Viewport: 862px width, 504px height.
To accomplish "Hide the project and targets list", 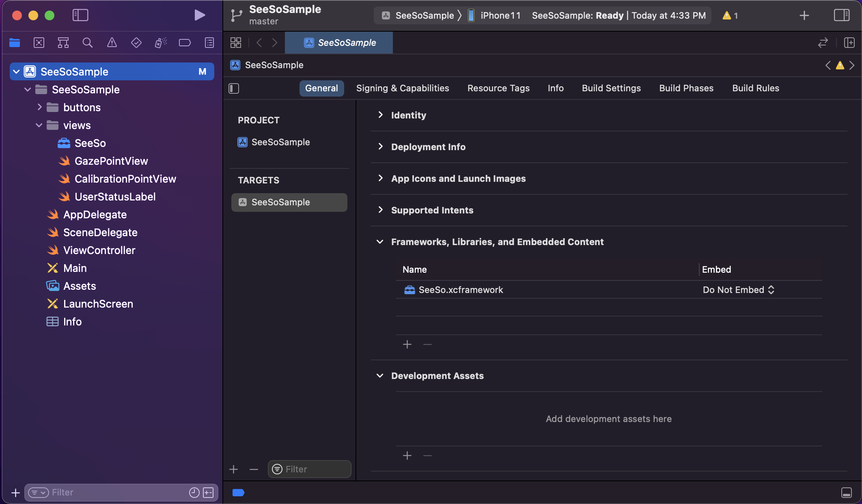I will [x=234, y=88].
